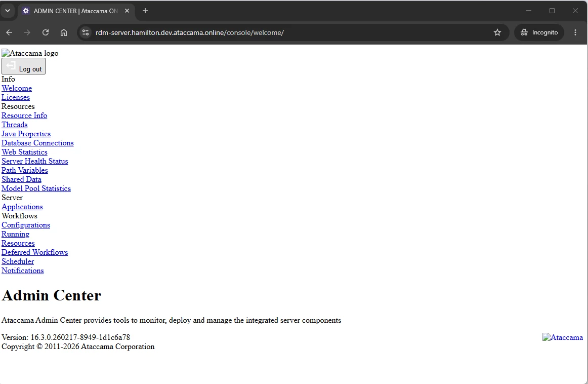Select the ADMIN CENTER browser tab

[75, 11]
